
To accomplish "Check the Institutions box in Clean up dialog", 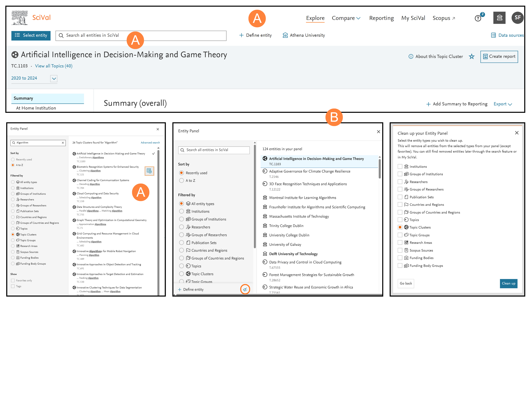I will click(x=400, y=166).
